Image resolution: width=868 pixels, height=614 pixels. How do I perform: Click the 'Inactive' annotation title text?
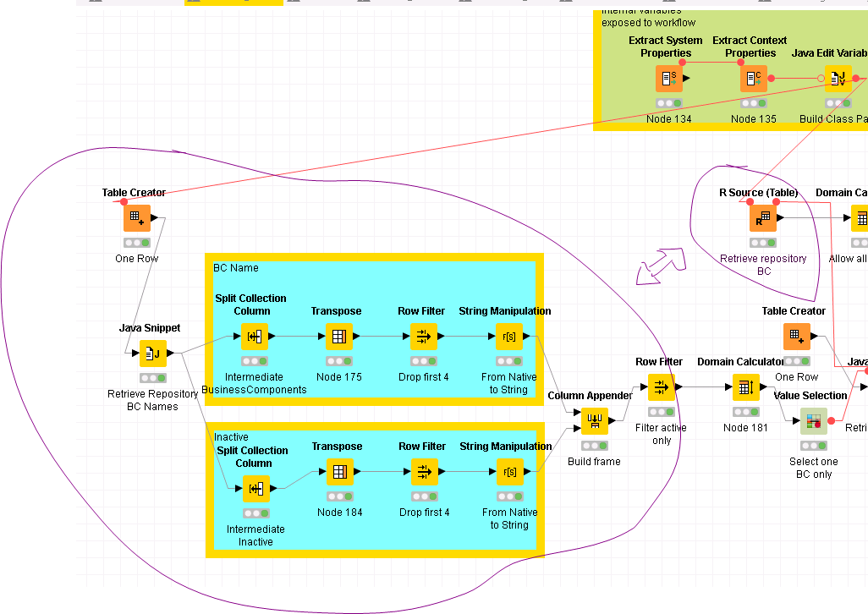click(x=231, y=437)
